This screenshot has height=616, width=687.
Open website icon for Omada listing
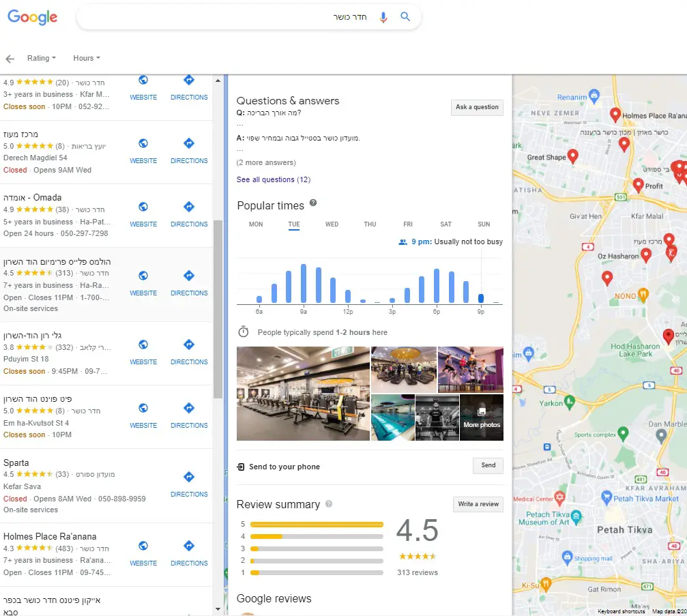coord(143,207)
